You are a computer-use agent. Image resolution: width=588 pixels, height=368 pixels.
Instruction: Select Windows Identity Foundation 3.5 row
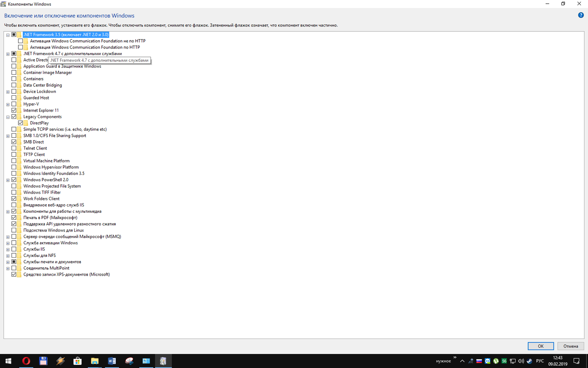(54, 173)
